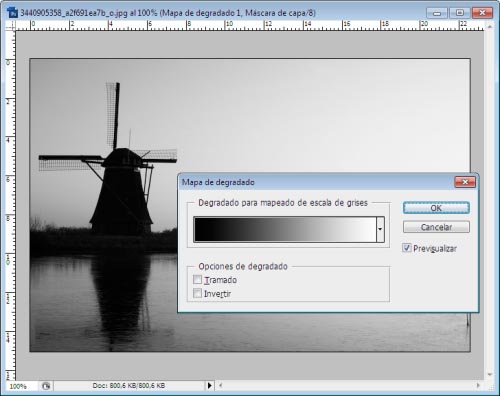Click the horizontal scrollbar's left arrow
Image resolution: width=500 pixels, height=396 pixels.
coord(220,386)
